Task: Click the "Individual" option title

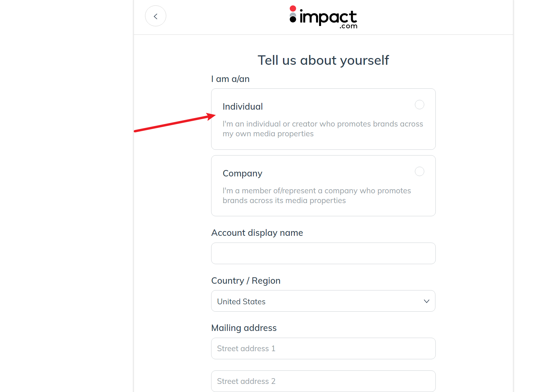Action: pyautogui.click(x=243, y=107)
